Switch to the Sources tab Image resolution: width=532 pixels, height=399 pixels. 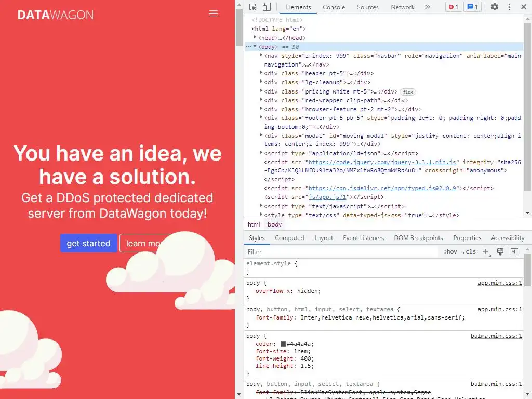(x=367, y=7)
